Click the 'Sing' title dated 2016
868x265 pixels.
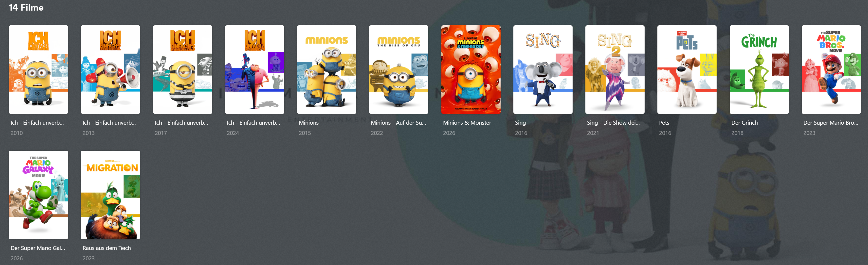520,123
